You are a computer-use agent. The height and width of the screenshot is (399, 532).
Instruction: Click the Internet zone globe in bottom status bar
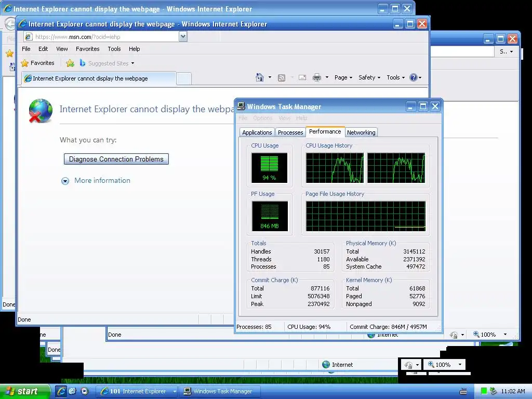(326, 364)
